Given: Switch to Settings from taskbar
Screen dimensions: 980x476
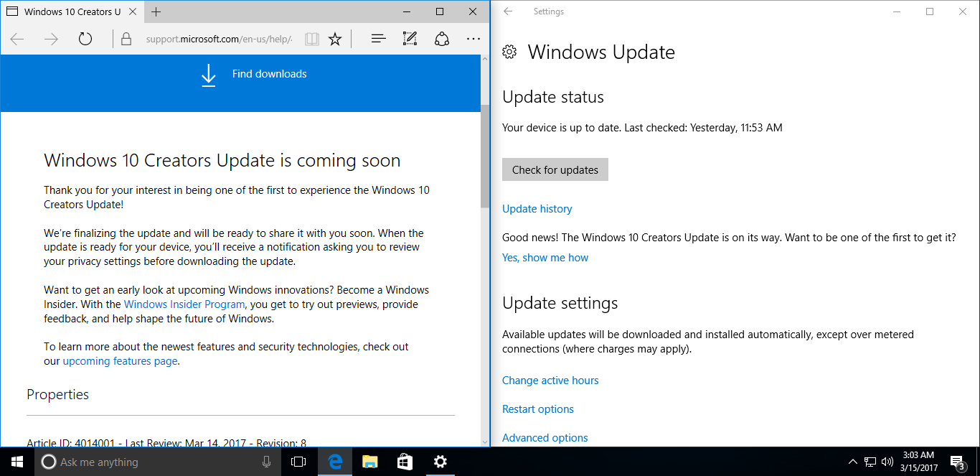Looking at the screenshot, I should pyautogui.click(x=440, y=462).
